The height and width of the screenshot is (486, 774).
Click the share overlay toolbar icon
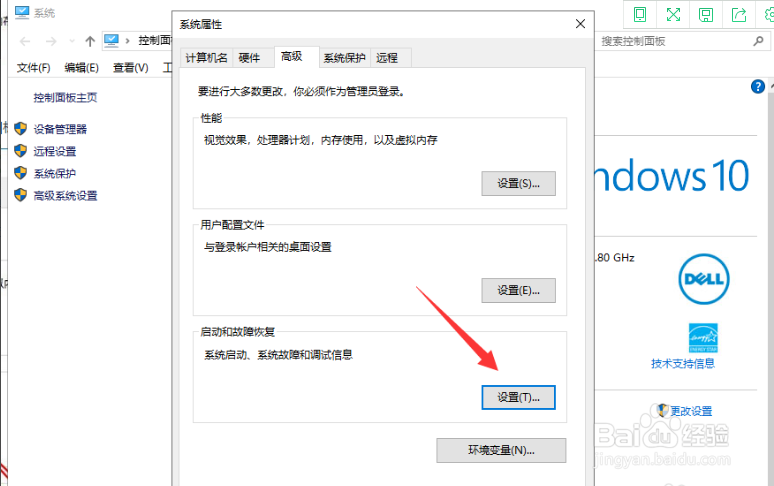click(738, 14)
